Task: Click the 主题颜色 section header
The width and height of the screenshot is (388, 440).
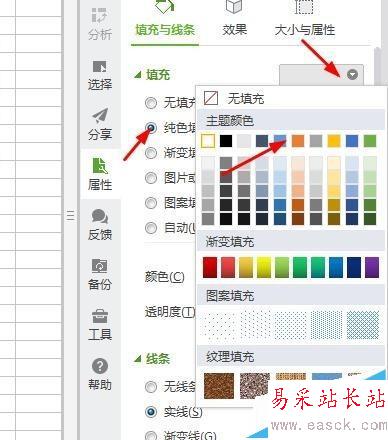Action: click(x=291, y=121)
